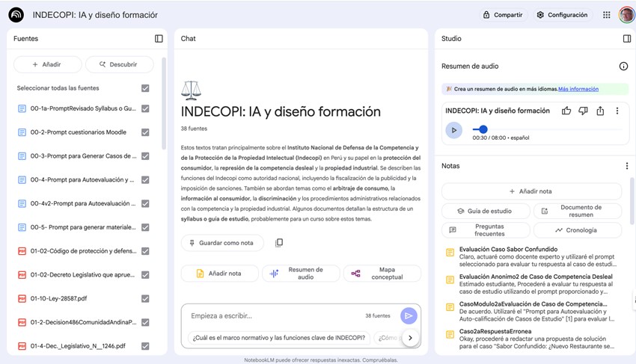The height and width of the screenshot is (364, 636).
Task: Click document icon of 00-1a-PromptRevisado Syllabus
Action: [x=22, y=108]
